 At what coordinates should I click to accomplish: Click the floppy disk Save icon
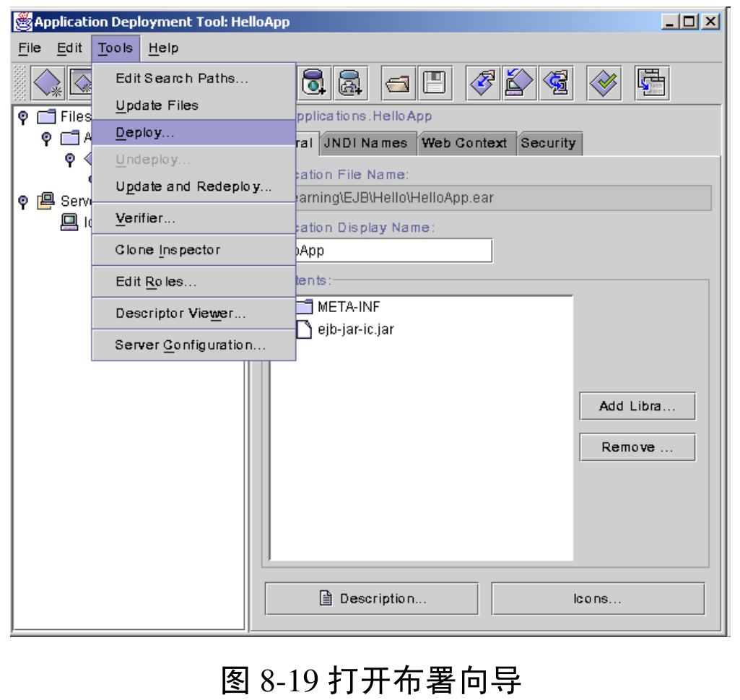pyautogui.click(x=435, y=84)
